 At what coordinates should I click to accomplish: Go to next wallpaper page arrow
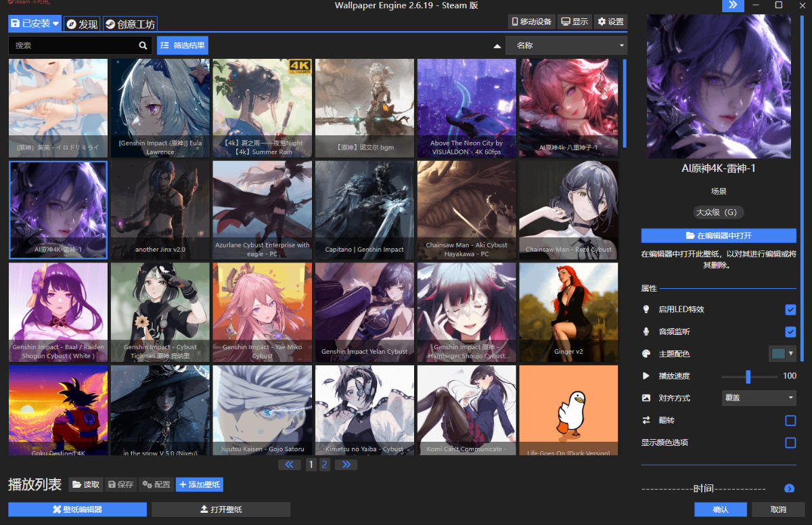pyautogui.click(x=346, y=465)
